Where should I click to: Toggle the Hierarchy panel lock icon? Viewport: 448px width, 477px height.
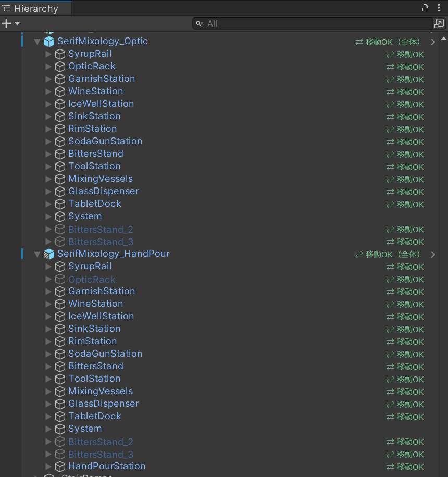click(x=425, y=8)
